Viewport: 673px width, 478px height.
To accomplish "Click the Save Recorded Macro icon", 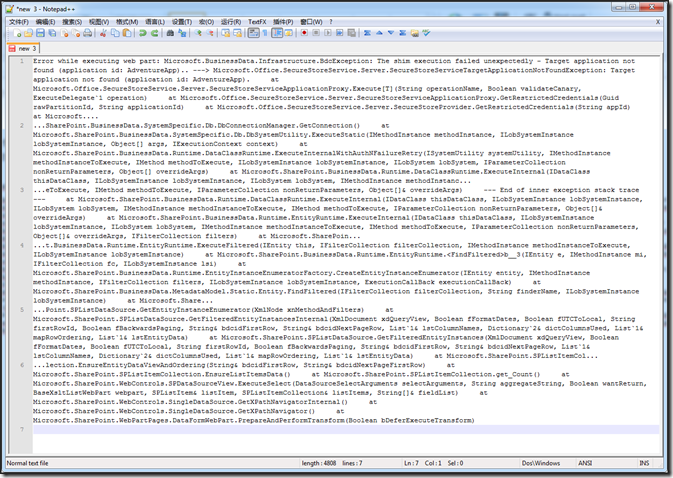I will [x=352, y=33].
